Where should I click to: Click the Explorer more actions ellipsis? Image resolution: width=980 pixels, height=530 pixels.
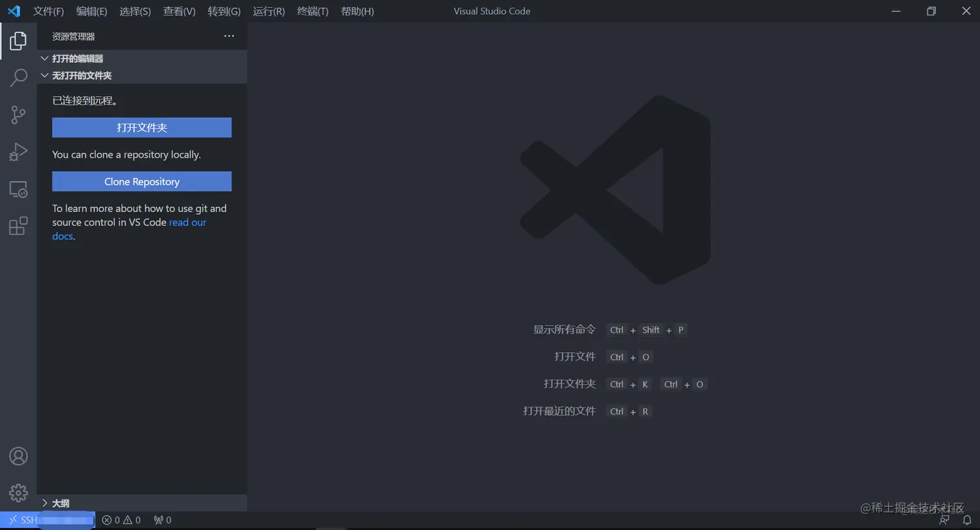(x=228, y=36)
